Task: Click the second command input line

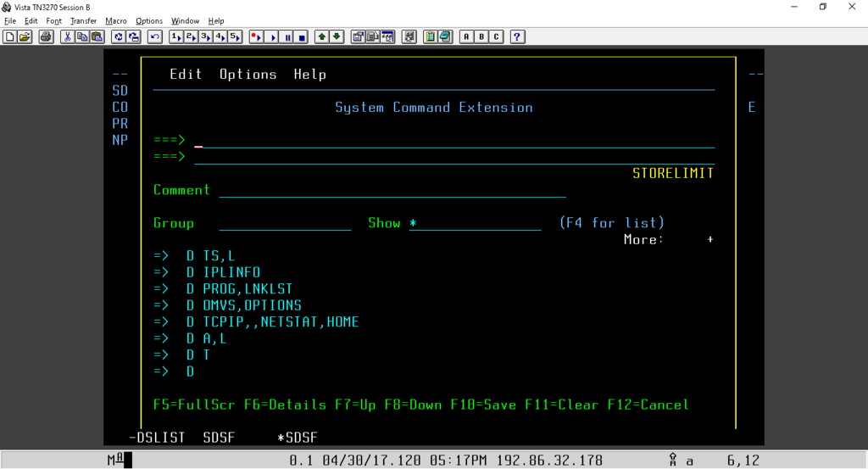Action: [x=454, y=157]
